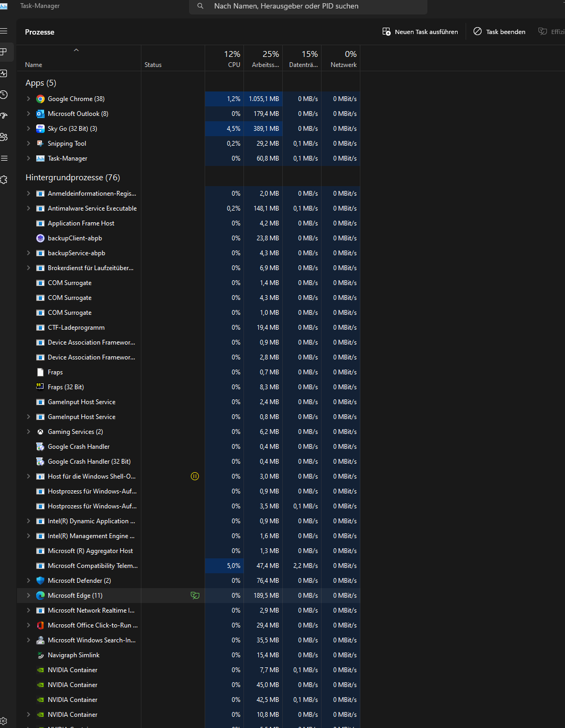The image size is (565, 728).
Task: Toggle efficiency mode on the Microsoft Edge row
Action: [195, 596]
